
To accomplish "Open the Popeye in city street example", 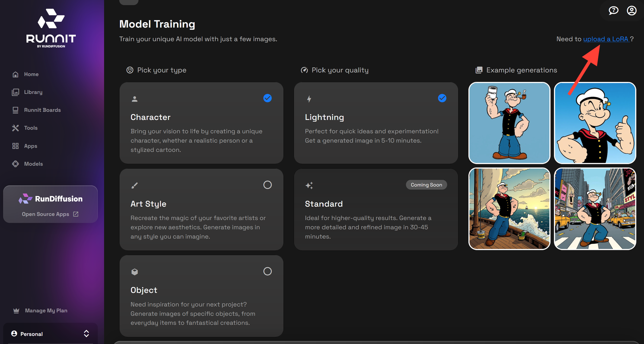I will pyautogui.click(x=595, y=209).
